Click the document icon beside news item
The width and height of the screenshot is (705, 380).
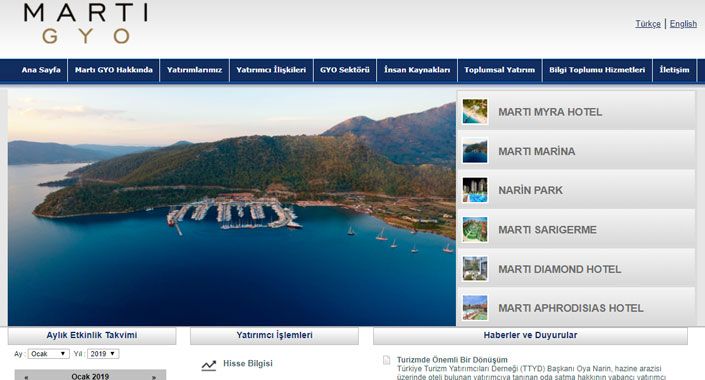(386, 360)
